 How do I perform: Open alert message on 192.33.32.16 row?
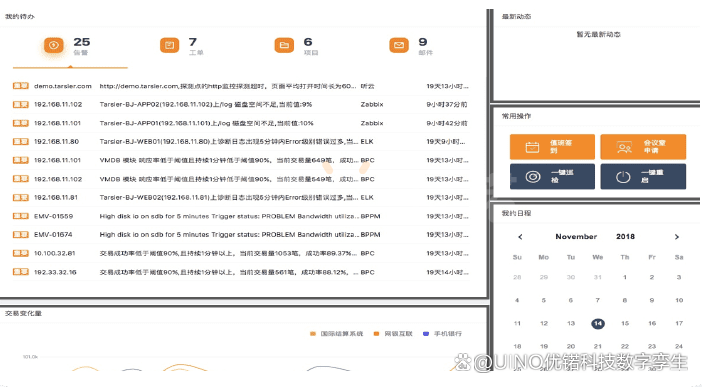pos(229,272)
